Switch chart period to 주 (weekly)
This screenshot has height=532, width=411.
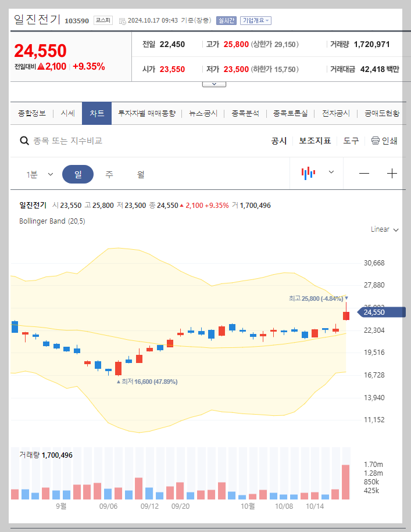109,174
